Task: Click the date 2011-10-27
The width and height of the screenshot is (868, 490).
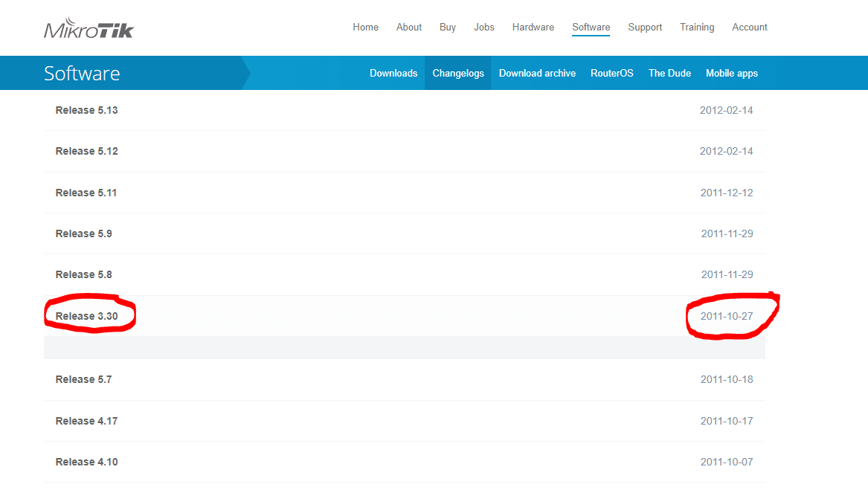Action: point(726,316)
